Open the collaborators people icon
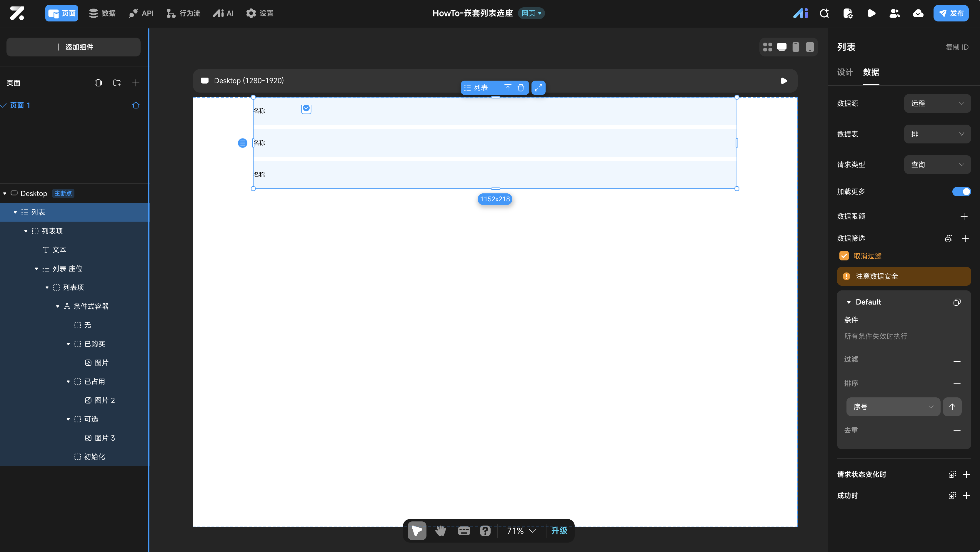The width and height of the screenshot is (980, 552). [894, 13]
